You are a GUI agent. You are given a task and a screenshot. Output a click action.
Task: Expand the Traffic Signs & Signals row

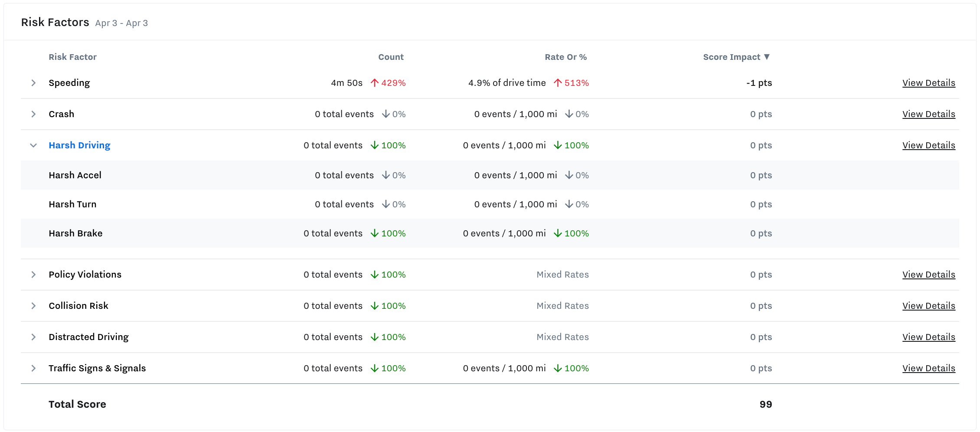(x=33, y=368)
